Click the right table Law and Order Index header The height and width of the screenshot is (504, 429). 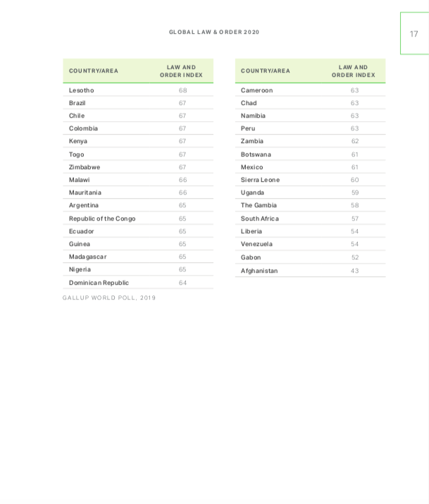coord(353,71)
